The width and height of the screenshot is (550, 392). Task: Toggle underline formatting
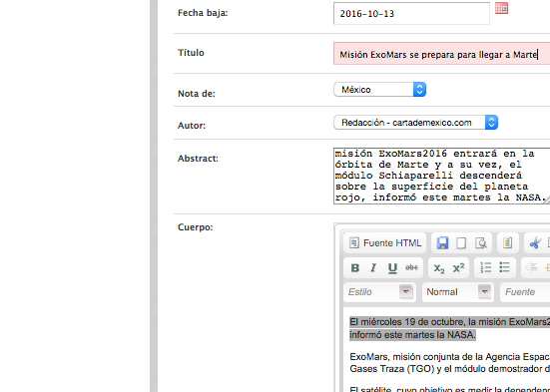point(392,268)
